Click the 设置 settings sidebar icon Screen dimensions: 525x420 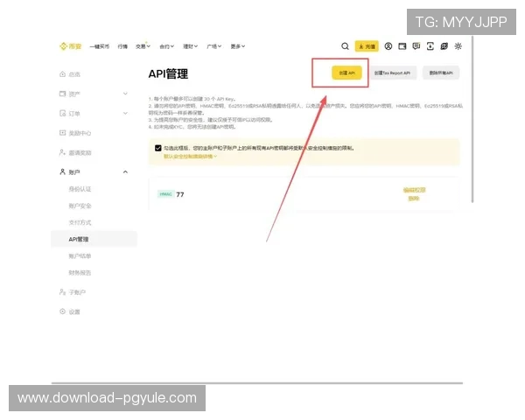point(62,311)
